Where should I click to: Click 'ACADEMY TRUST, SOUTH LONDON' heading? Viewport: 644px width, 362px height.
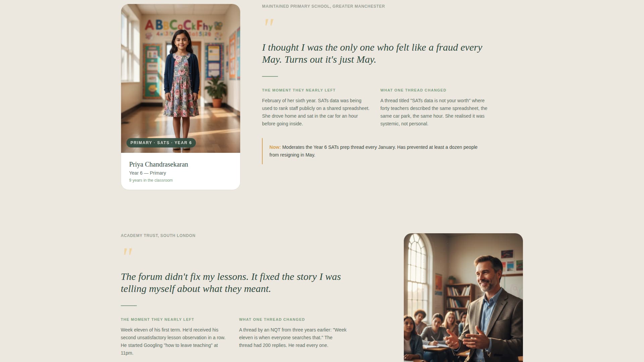158,235
